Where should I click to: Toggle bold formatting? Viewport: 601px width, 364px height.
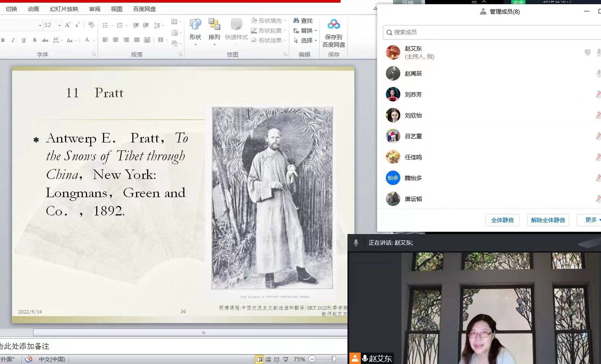(3, 40)
